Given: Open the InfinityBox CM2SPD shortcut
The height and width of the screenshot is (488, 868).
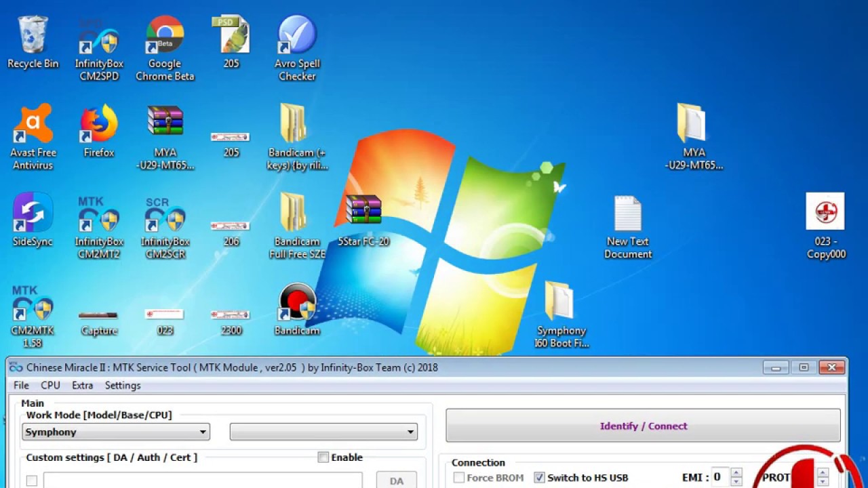Looking at the screenshot, I should pyautogui.click(x=99, y=49).
